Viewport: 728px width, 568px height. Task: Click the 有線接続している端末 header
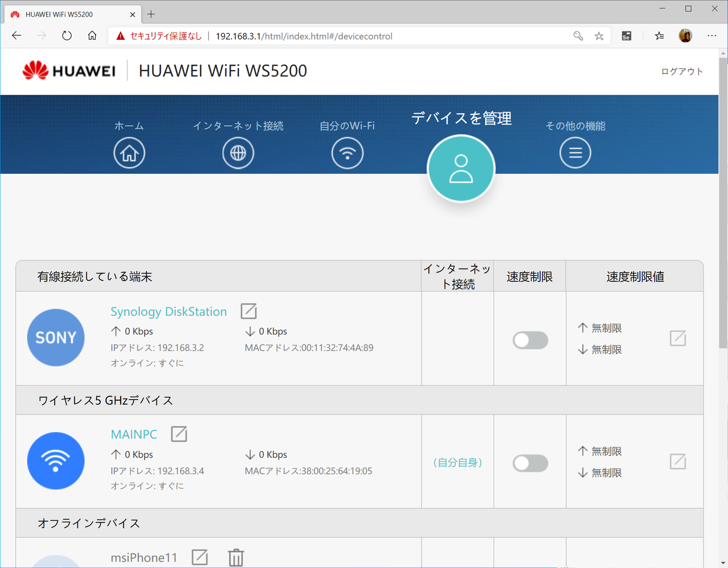[x=94, y=277]
